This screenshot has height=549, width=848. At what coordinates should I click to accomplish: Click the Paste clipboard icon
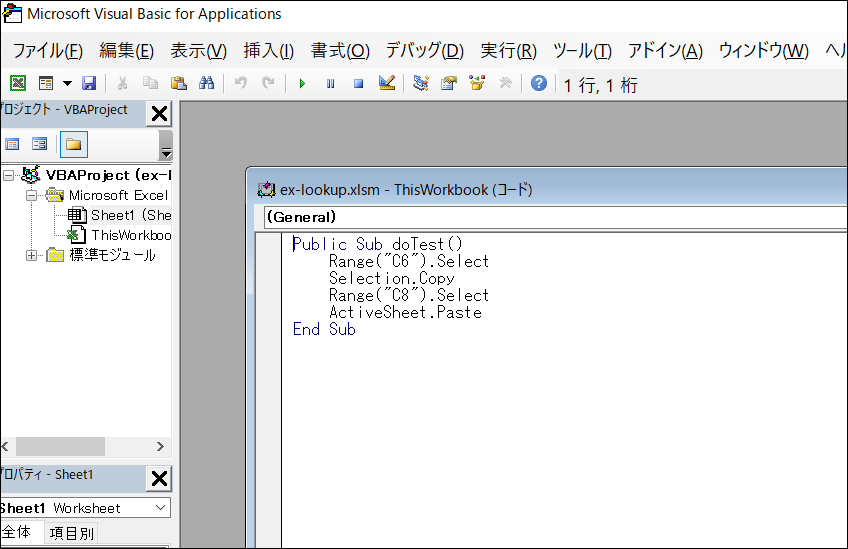click(x=178, y=83)
